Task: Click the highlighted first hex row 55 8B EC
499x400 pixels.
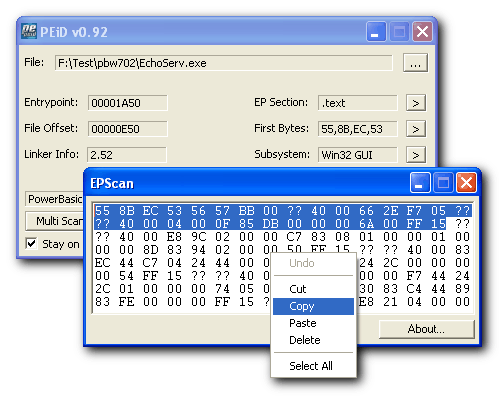Action: (x=283, y=211)
